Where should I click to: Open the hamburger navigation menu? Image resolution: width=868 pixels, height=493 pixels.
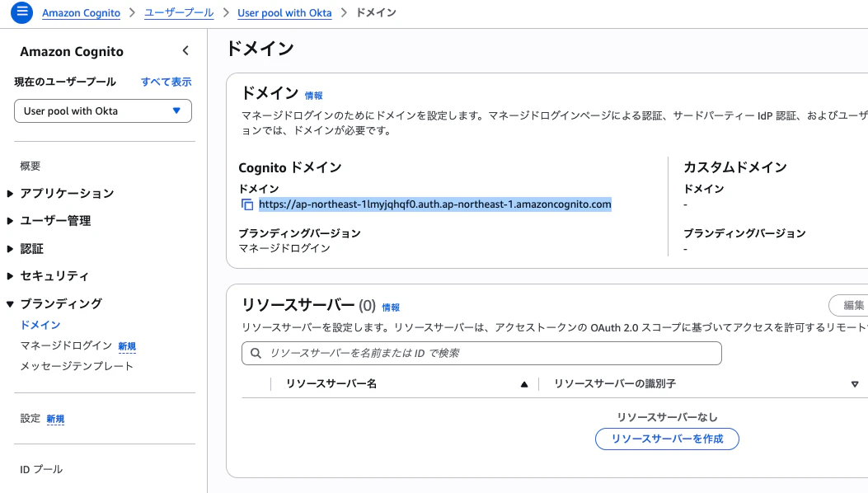pyautogui.click(x=21, y=12)
